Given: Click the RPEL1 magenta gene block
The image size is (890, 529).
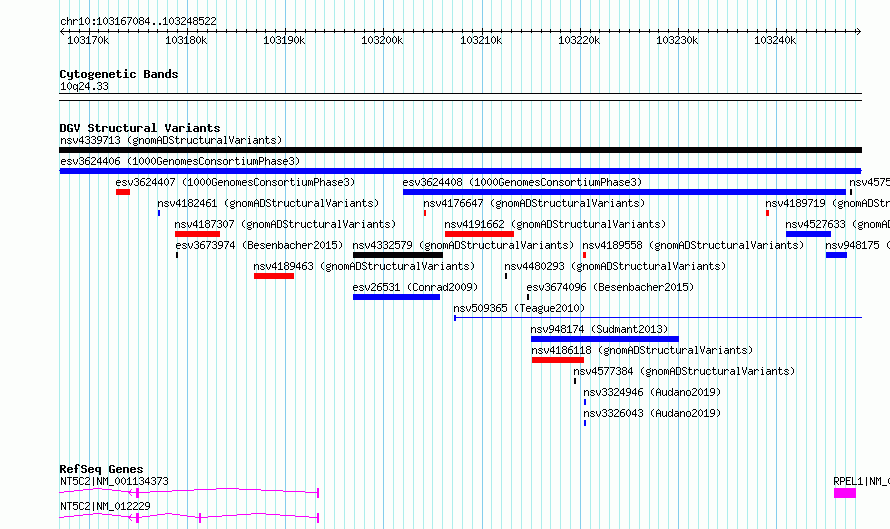Looking at the screenshot, I should pyautogui.click(x=845, y=493).
